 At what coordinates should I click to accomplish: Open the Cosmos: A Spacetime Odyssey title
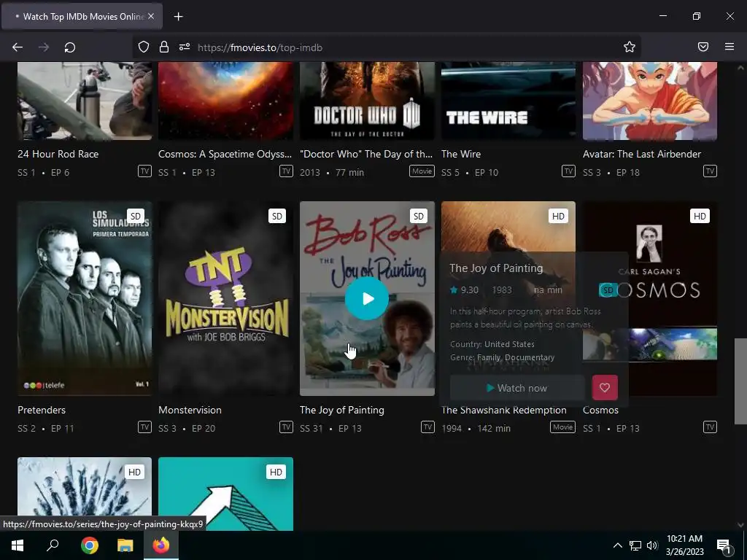point(225,154)
